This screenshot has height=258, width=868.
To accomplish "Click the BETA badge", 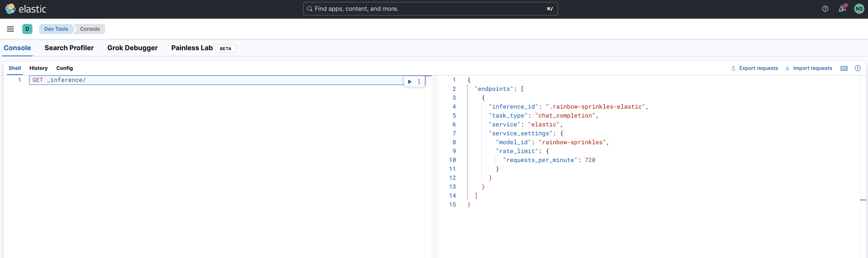I will coord(225,49).
